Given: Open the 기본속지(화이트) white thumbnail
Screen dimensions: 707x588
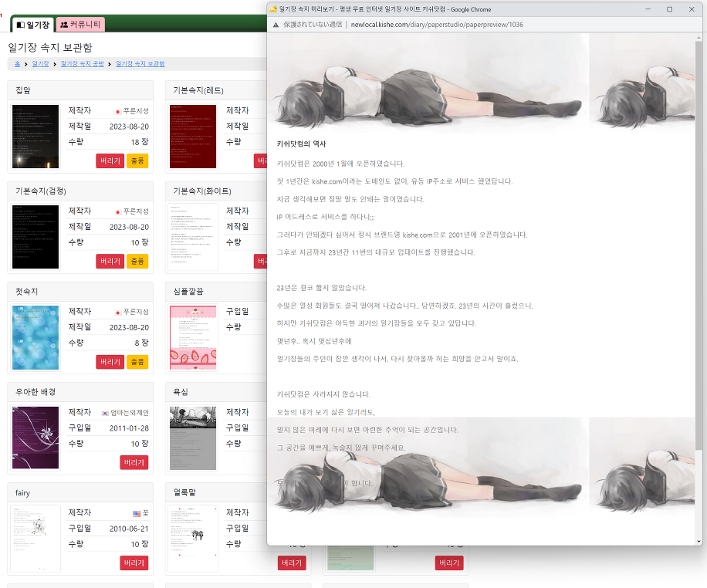Looking at the screenshot, I should pyautogui.click(x=193, y=237).
